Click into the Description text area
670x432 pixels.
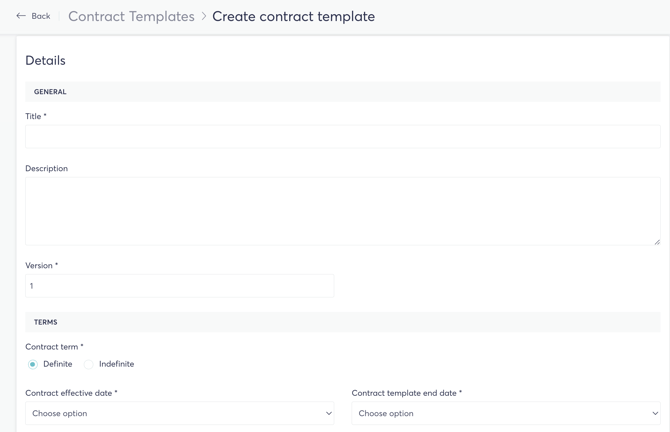click(342, 211)
